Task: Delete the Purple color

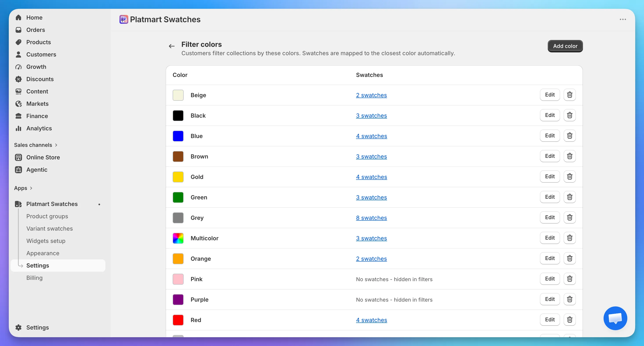Action: 570,299
